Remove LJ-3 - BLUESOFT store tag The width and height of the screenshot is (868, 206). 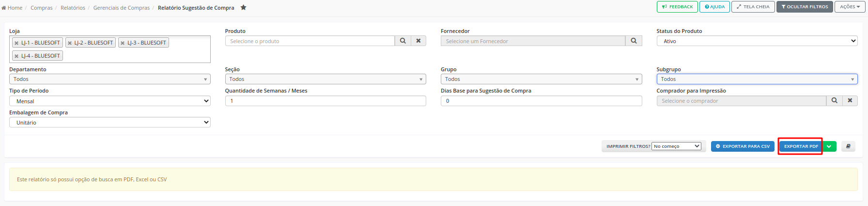123,43
